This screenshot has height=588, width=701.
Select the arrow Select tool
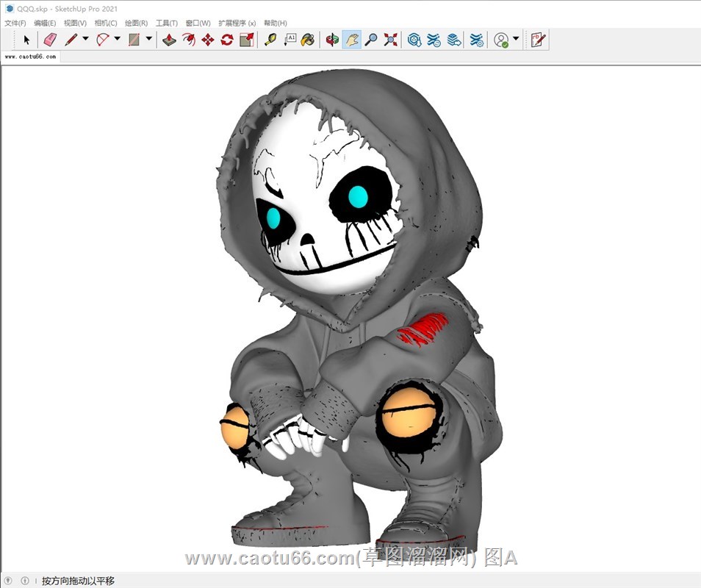click(x=27, y=40)
